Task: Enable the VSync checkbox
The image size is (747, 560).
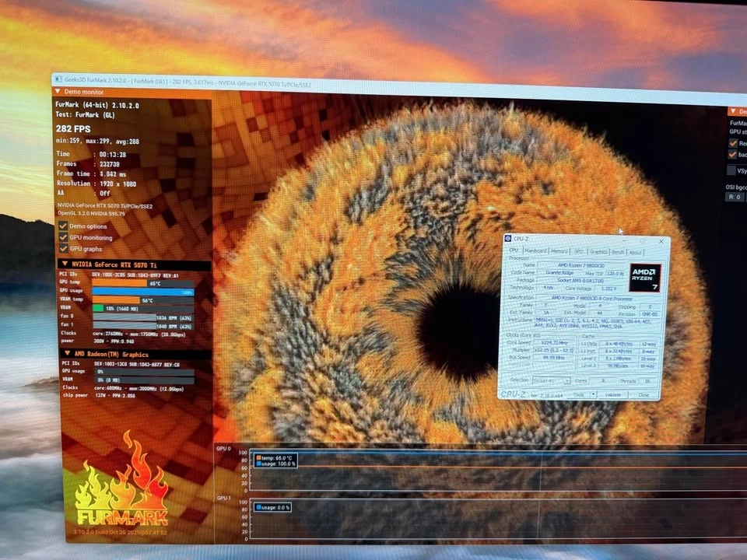Action: [732, 170]
